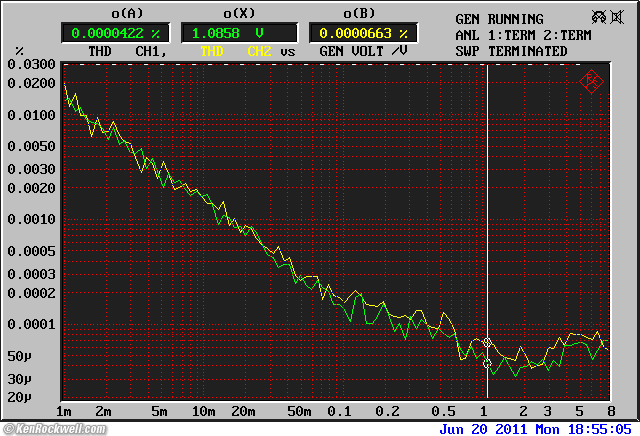Image resolution: width=640 pixels, height=436 pixels.
Task: Click the lower cursor circle on white line
Action: click(x=487, y=363)
